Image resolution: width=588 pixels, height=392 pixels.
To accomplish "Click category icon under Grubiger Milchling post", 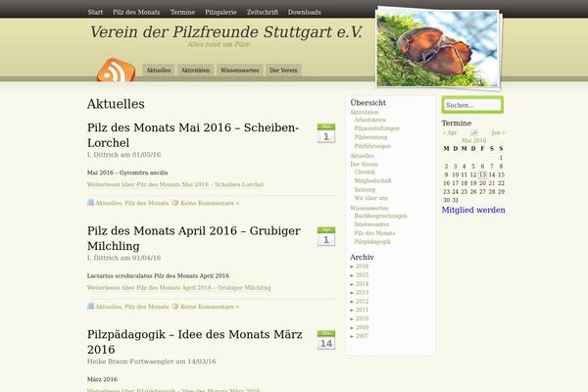I will 90,306.
